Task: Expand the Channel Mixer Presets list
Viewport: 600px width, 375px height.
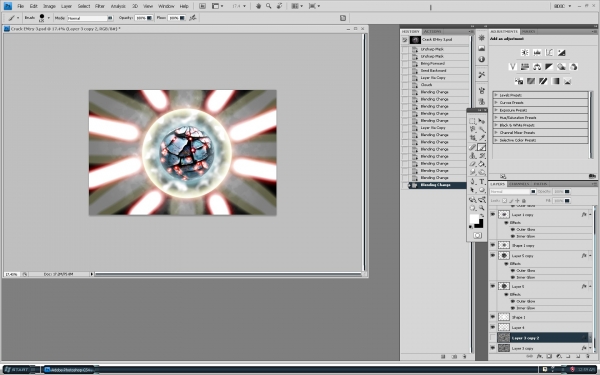Action: click(x=496, y=132)
